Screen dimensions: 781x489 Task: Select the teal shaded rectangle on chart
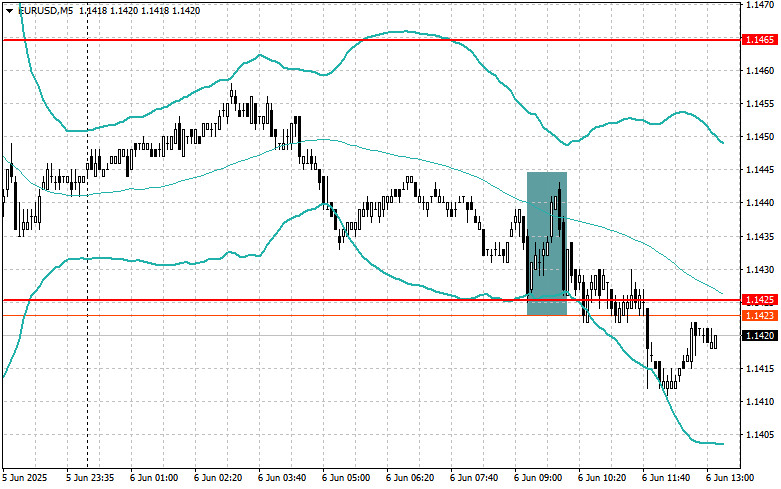(547, 244)
